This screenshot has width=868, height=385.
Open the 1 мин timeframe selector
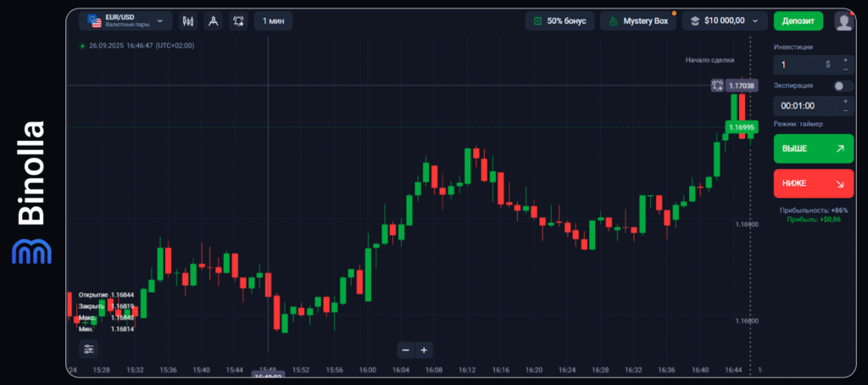273,20
